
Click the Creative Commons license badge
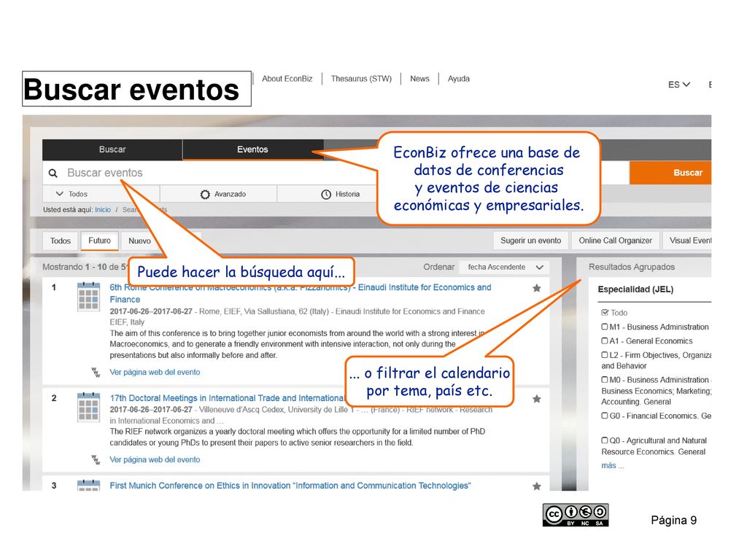(576, 516)
